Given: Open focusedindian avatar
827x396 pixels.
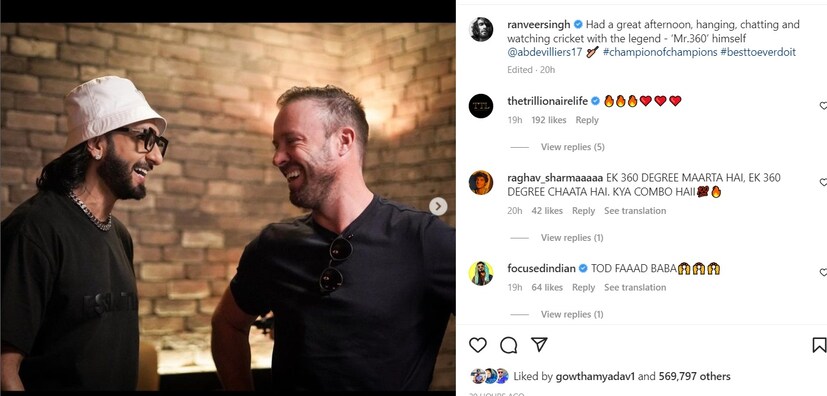Looking at the screenshot, I should 481,273.
